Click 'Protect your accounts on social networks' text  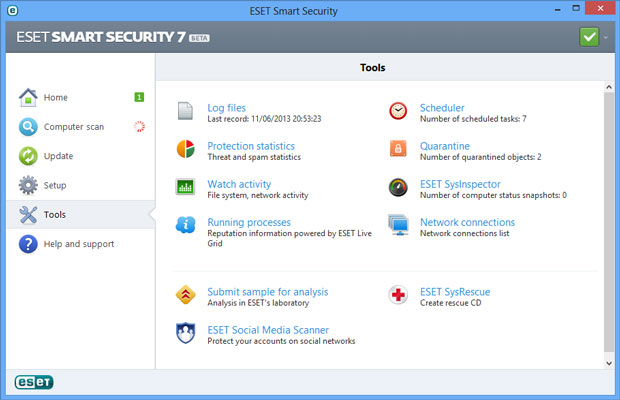(282, 341)
